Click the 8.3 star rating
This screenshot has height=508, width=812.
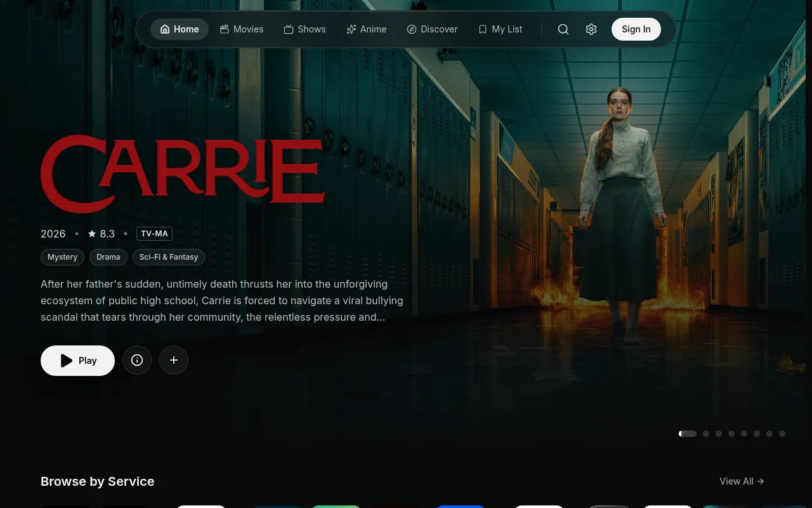click(x=101, y=234)
